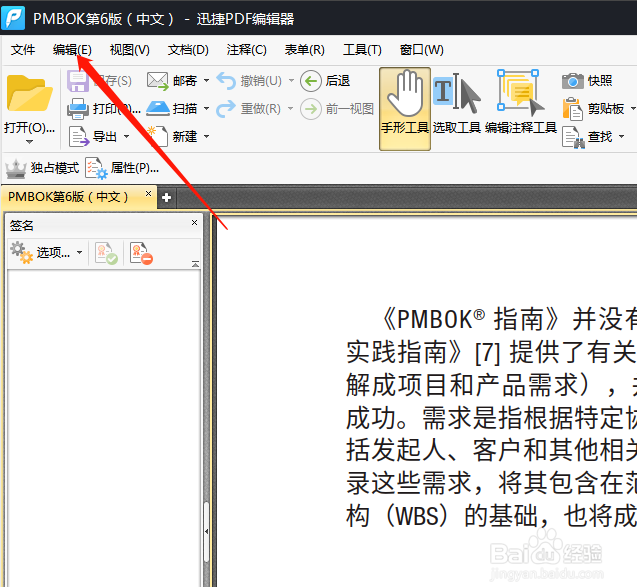
Task: Click the 前一视图 forward arrow icon
Action: (x=311, y=109)
